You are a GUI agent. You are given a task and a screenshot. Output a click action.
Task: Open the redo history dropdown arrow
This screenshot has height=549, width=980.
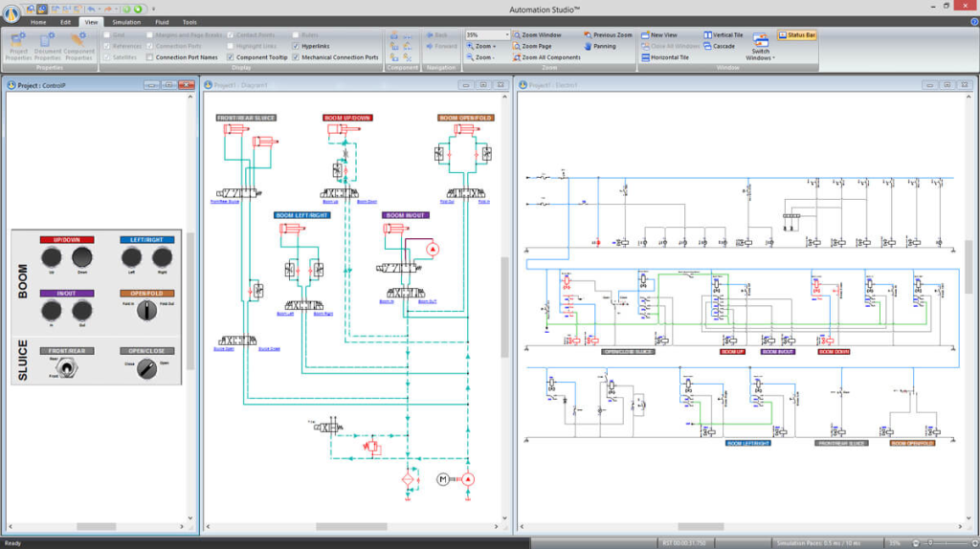tap(116, 10)
